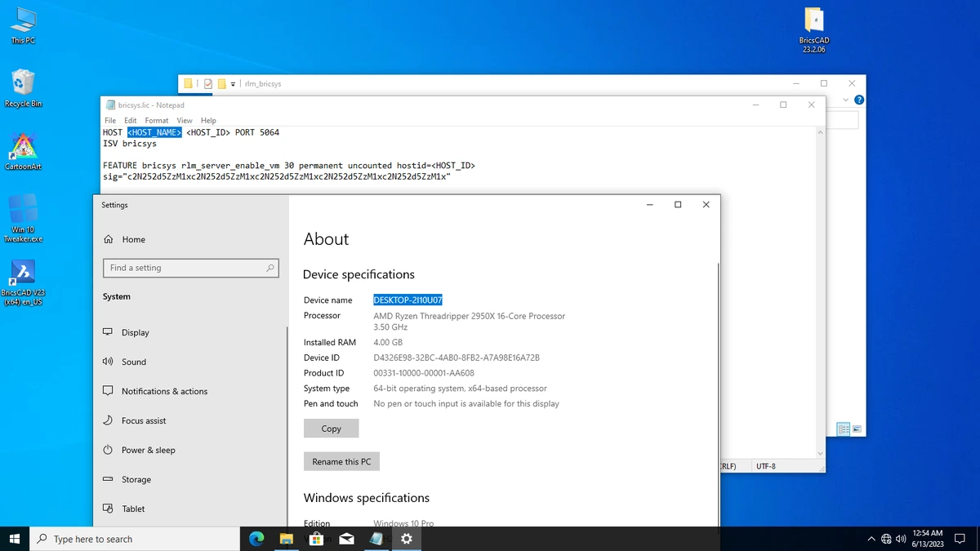Click the highlighted <HOST_NAME> text in Notepad
The height and width of the screenshot is (551, 980).
(154, 132)
